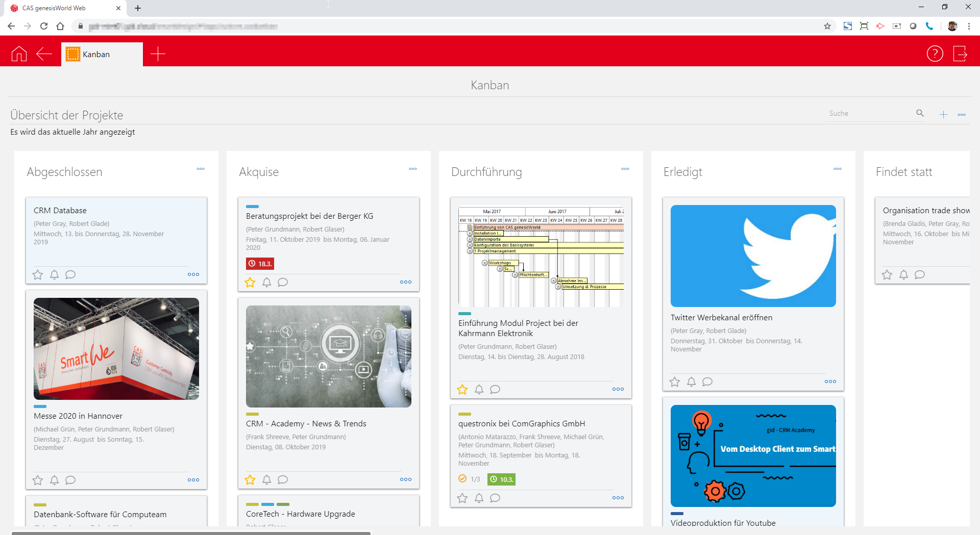
Task: Go to the home screen icon in red bar
Action: coord(19,54)
